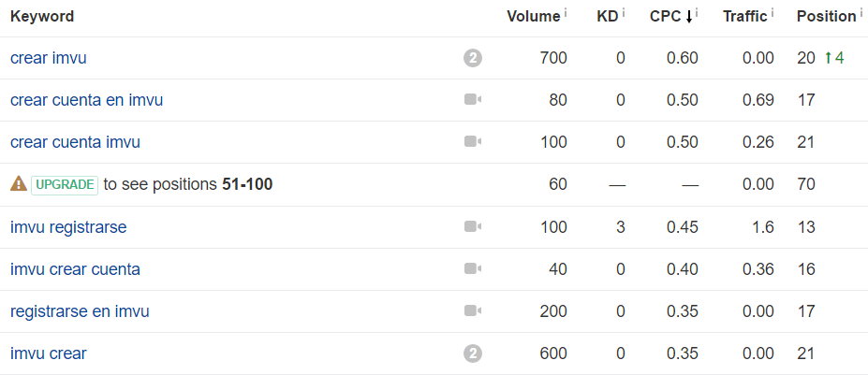Click the info icon beside KD header

[x=624, y=13]
